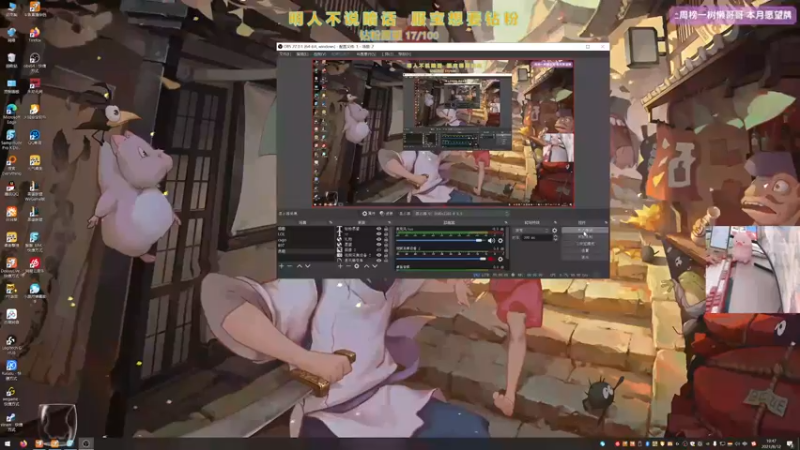This screenshot has height=450, width=800.
Task: Toggle the lock on 视频采集设备 2 source
Action: tap(386, 255)
